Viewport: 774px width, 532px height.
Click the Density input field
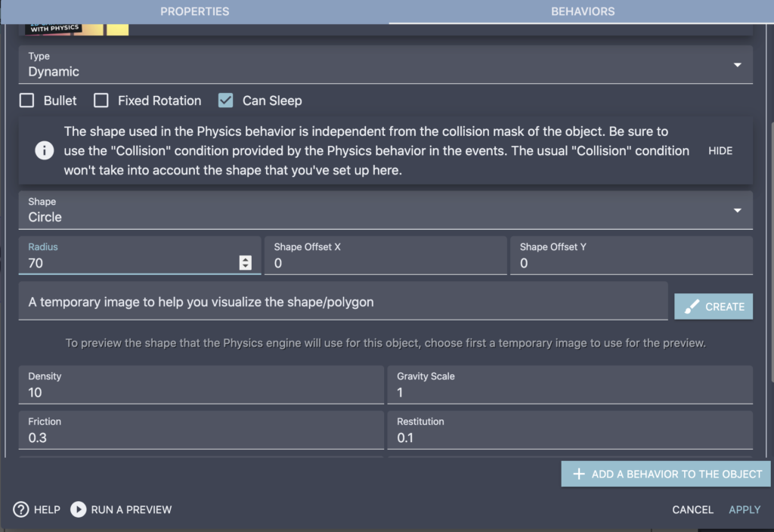[201, 385]
